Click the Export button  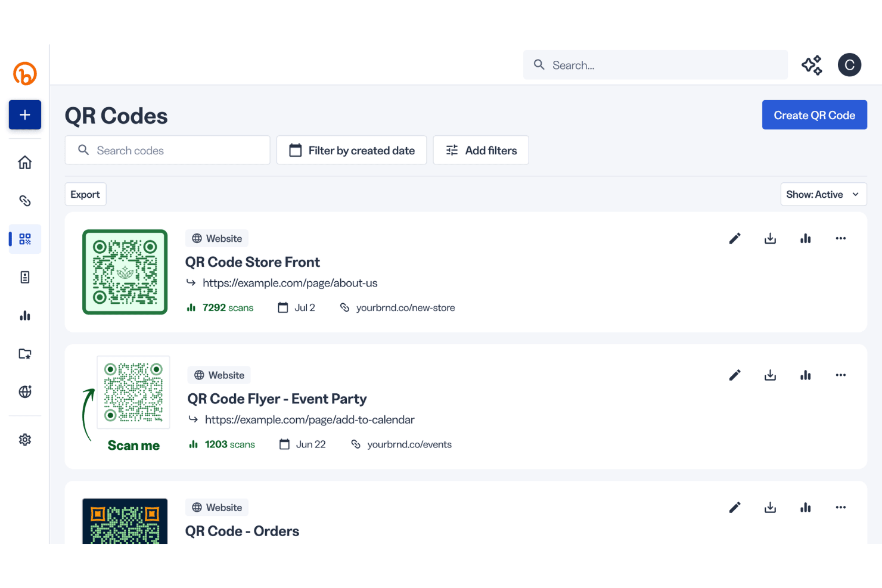(85, 194)
